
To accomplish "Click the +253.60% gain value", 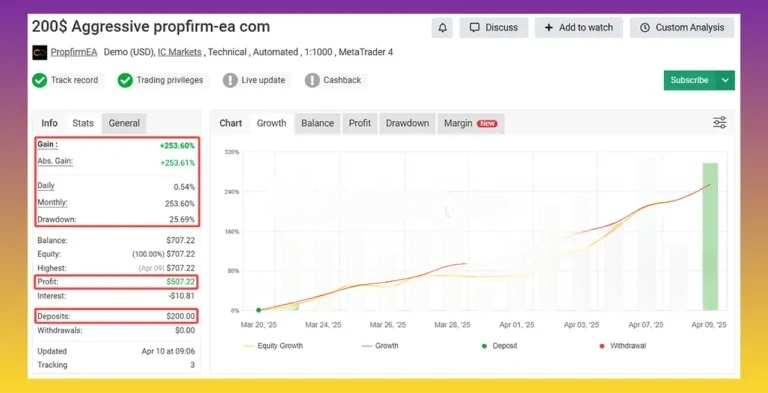I will tap(177, 146).
